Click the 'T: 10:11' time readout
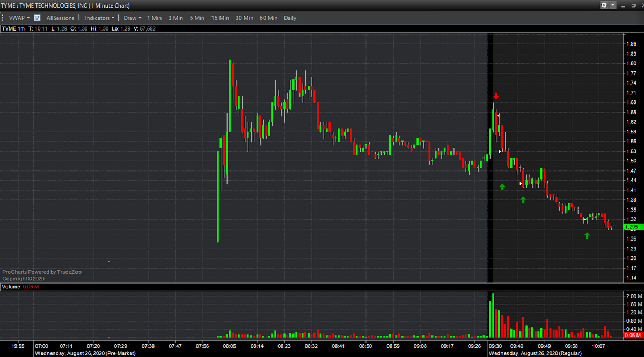The image size is (644, 357). 38,28
